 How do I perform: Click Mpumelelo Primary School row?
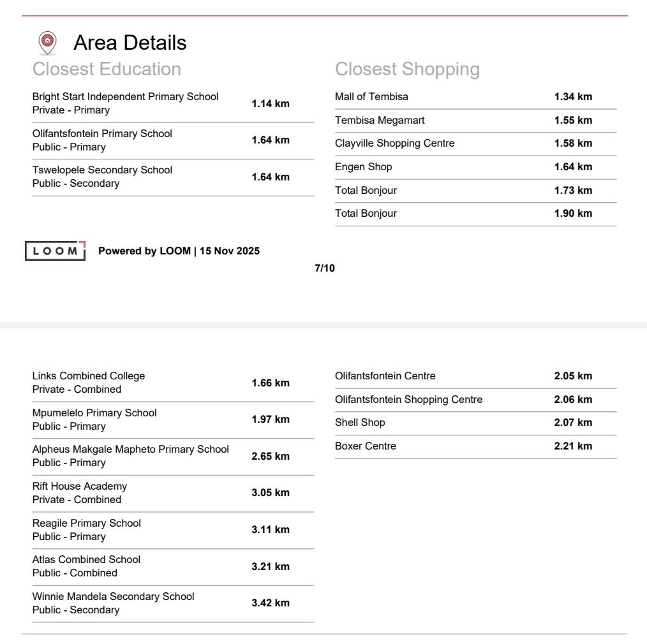[94, 419]
